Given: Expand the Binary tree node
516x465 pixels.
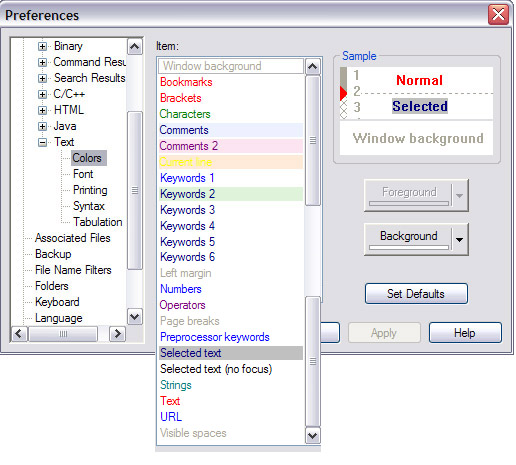Looking at the screenshot, I should coord(42,46).
